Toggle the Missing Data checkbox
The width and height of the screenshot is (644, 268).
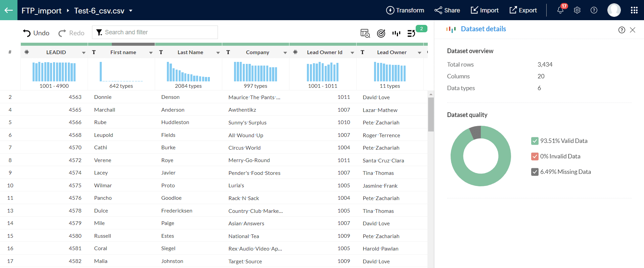(535, 172)
